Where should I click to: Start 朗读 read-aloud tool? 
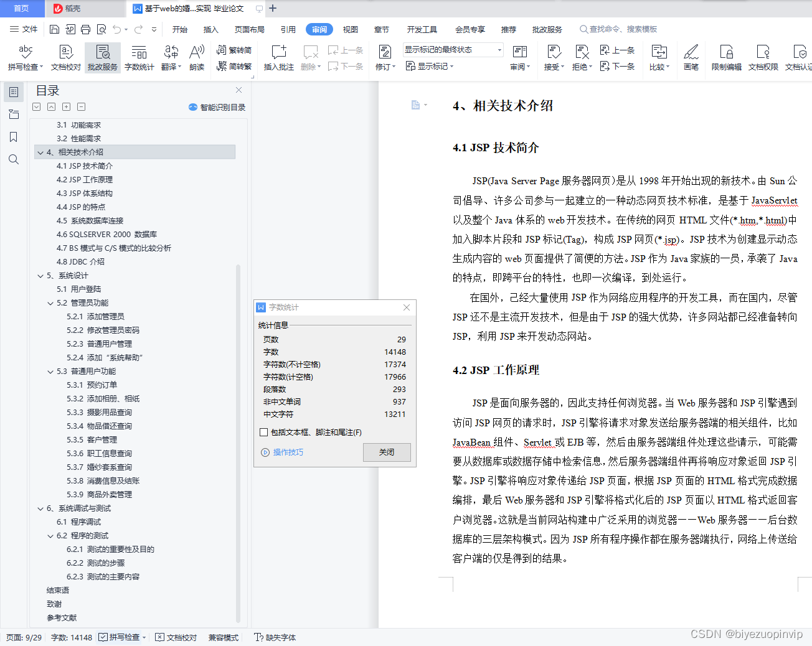[197, 57]
